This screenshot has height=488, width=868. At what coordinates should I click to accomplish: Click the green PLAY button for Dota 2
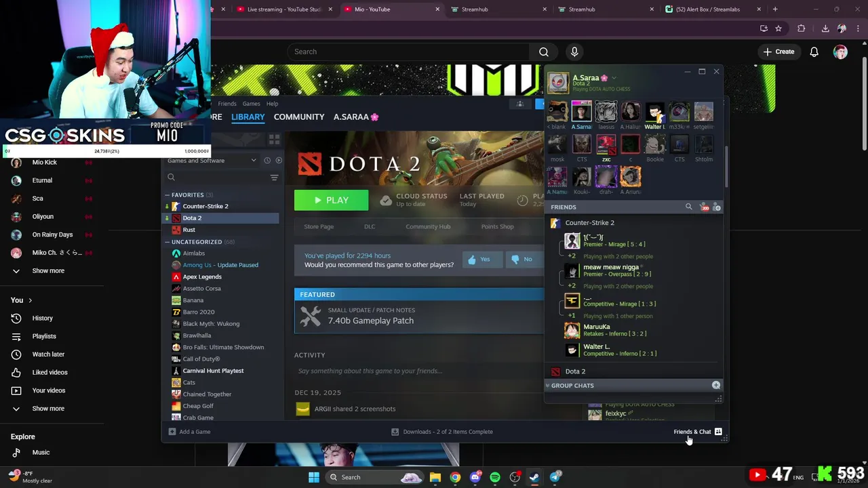tap(331, 200)
